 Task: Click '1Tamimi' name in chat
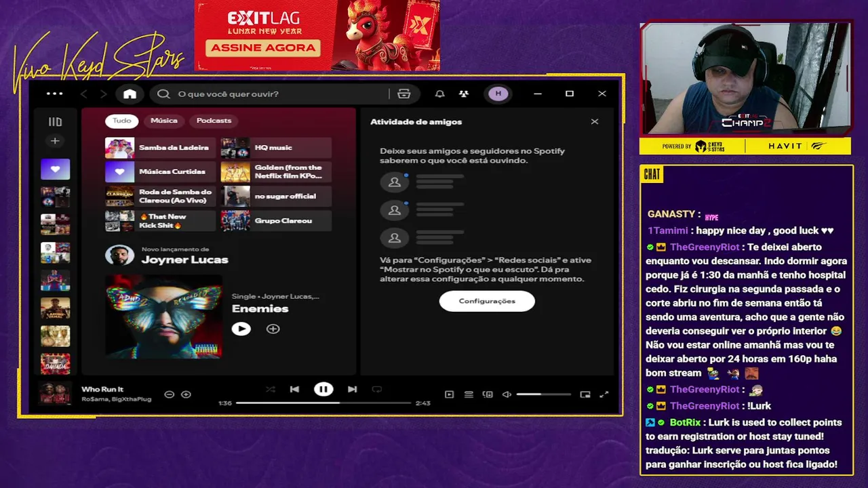pyautogui.click(x=668, y=230)
